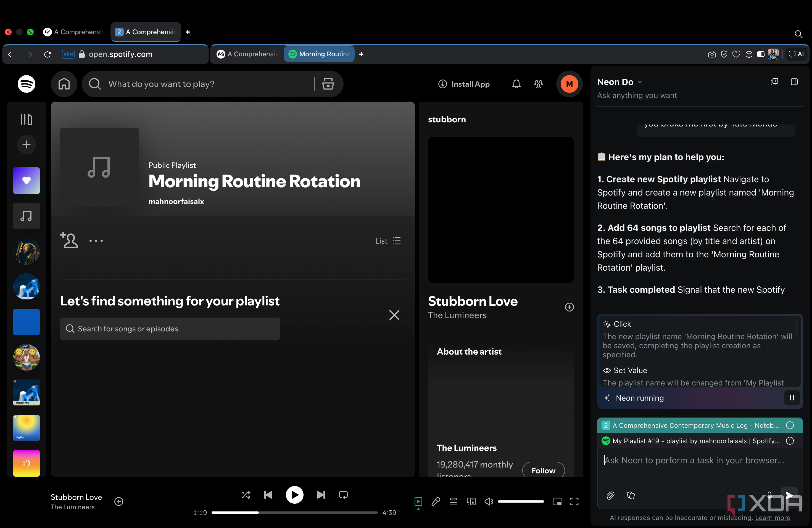812x528 pixels.
Task: Click the Search for songs or episodes field
Action: (170, 328)
